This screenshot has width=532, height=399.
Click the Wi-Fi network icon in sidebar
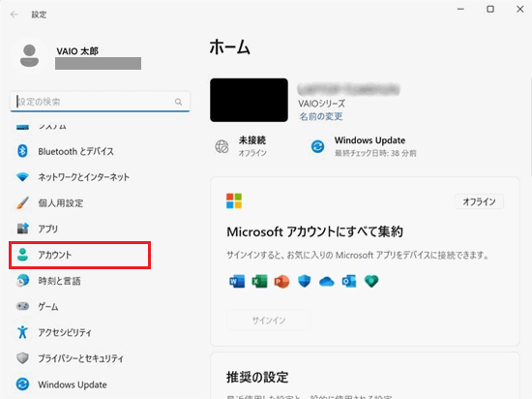(22, 177)
